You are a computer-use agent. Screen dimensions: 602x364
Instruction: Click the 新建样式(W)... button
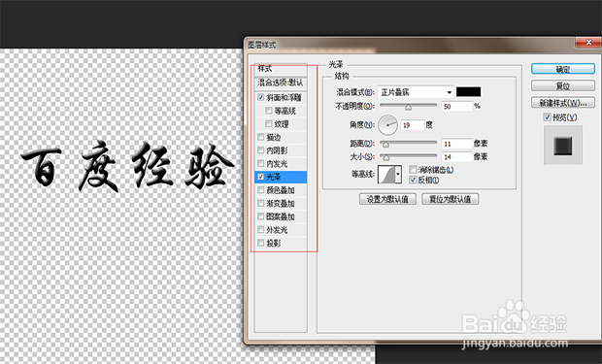(x=563, y=103)
